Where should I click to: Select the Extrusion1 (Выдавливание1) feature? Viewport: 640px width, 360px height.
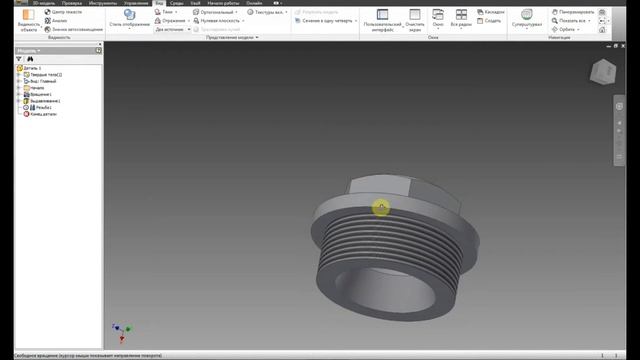point(42,101)
